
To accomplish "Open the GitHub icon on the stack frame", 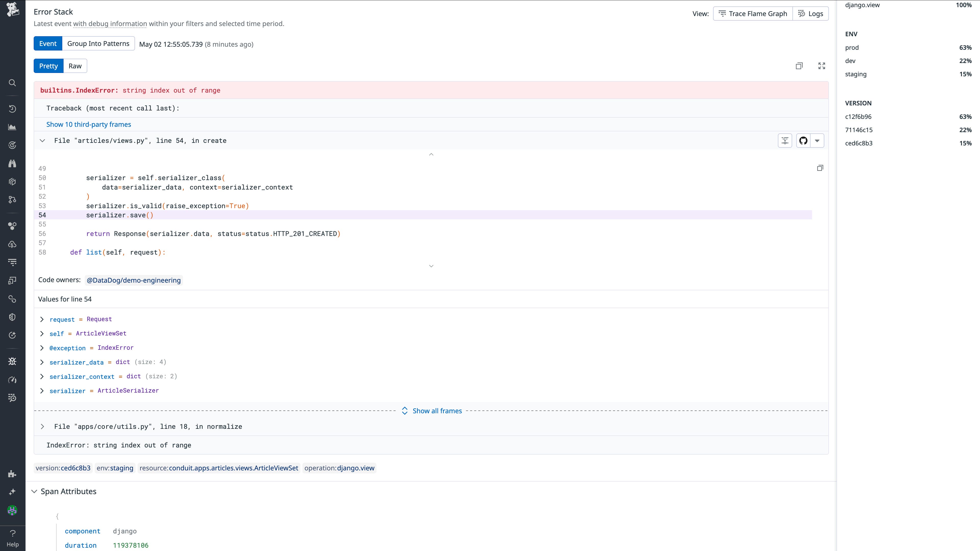I will pyautogui.click(x=803, y=140).
